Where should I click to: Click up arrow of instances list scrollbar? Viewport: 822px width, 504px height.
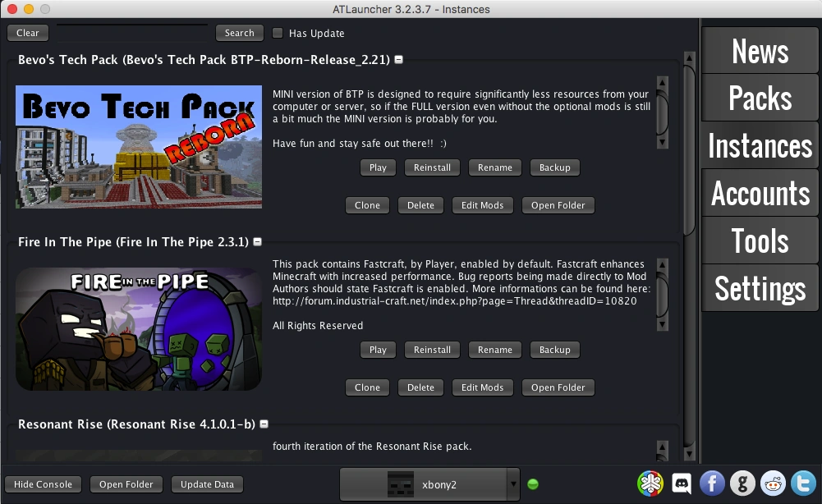coord(689,57)
